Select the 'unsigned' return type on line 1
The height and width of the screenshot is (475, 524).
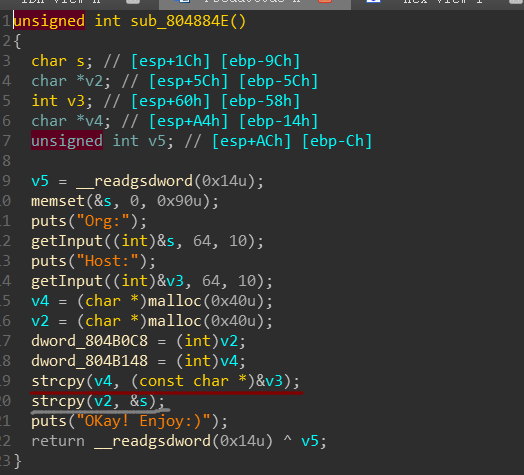pyautogui.click(x=49, y=21)
